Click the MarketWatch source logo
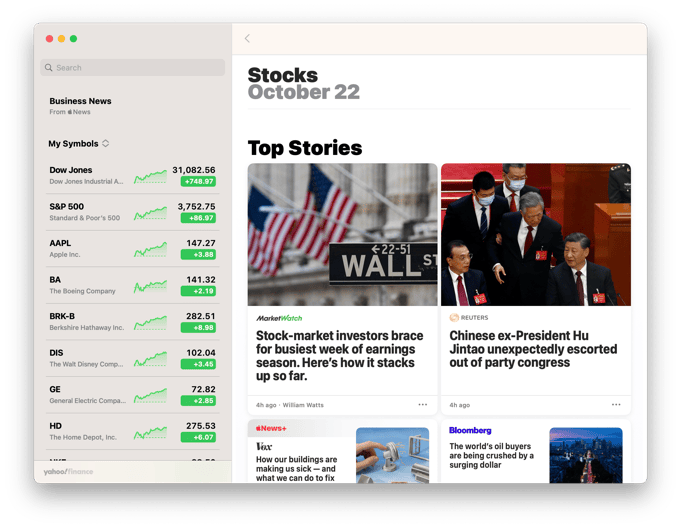This screenshot has width=681, height=528. click(279, 318)
